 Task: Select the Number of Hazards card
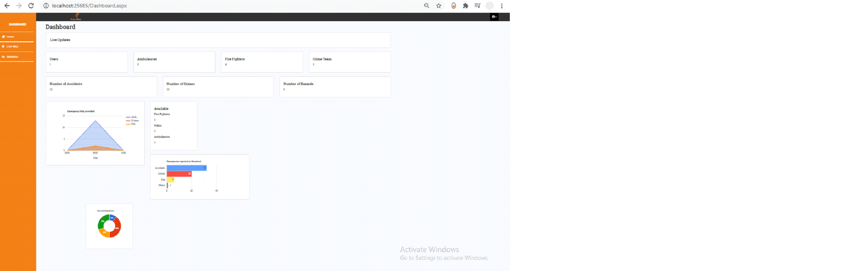pyautogui.click(x=335, y=87)
